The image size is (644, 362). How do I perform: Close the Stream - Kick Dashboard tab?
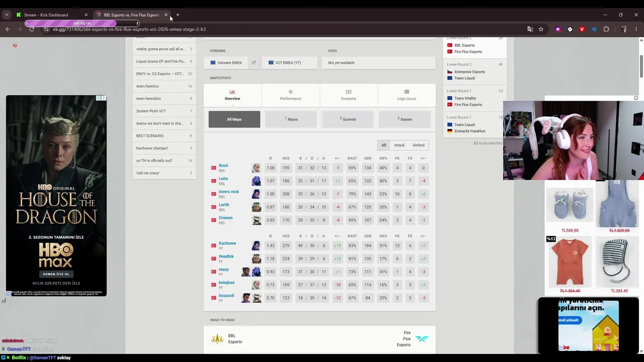click(86, 15)
